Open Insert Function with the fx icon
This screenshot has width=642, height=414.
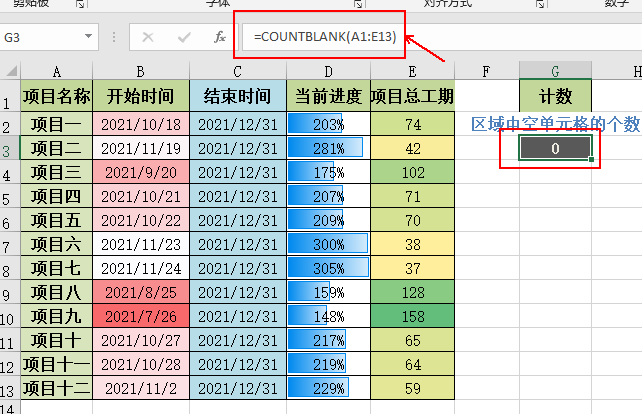click(x=220, y=37)
